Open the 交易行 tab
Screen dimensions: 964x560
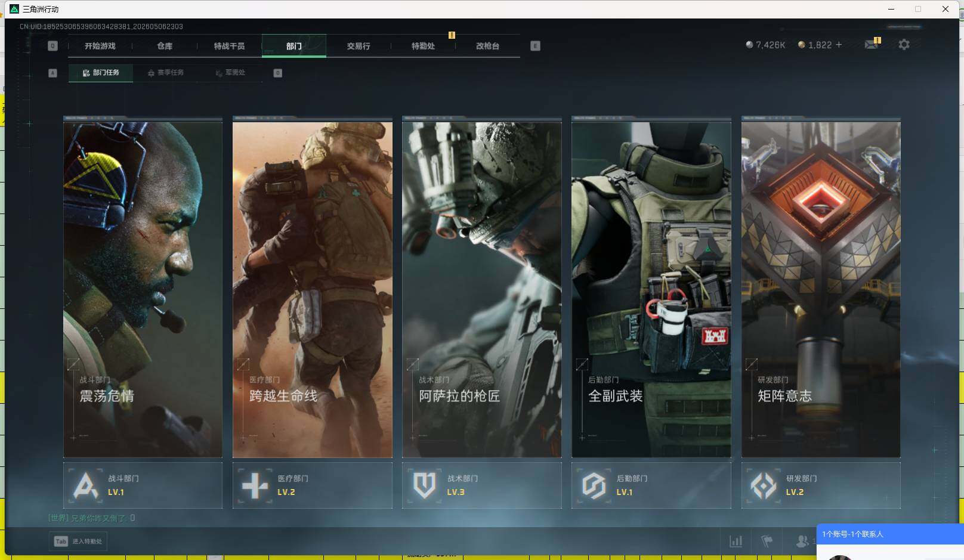coord(359,46)
